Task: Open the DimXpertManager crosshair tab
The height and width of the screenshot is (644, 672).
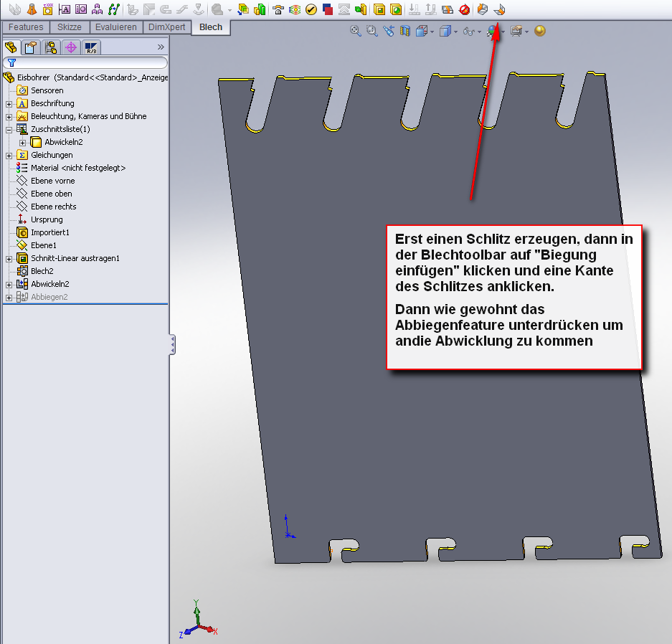Action: (70, 47)
